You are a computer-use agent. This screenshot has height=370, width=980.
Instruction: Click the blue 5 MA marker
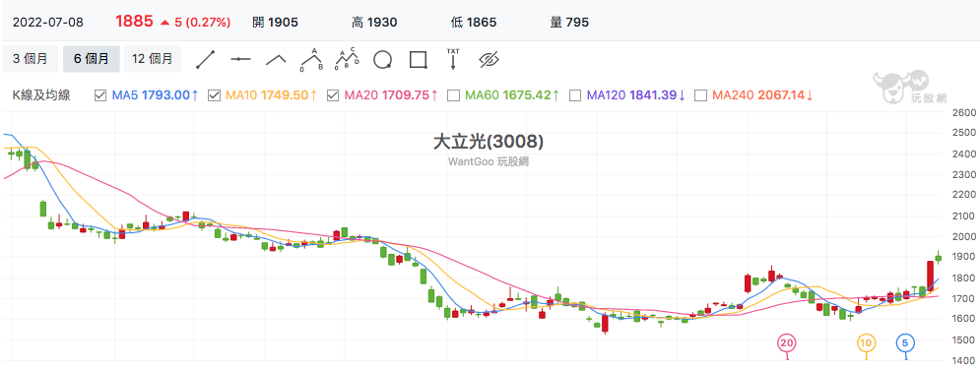[905, 342]
